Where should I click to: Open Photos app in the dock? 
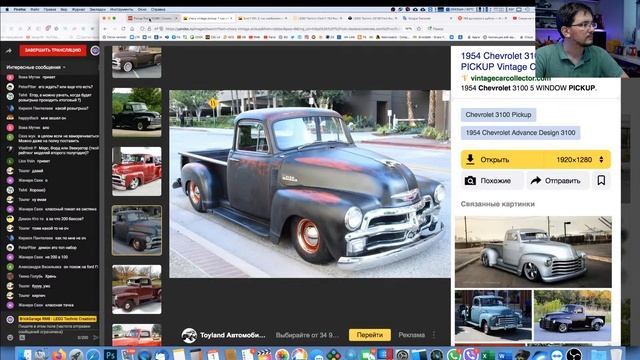(282, 355)
